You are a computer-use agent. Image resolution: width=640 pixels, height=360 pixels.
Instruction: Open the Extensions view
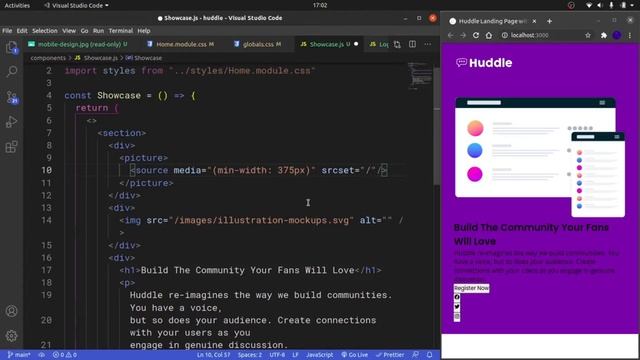[11, 147]
